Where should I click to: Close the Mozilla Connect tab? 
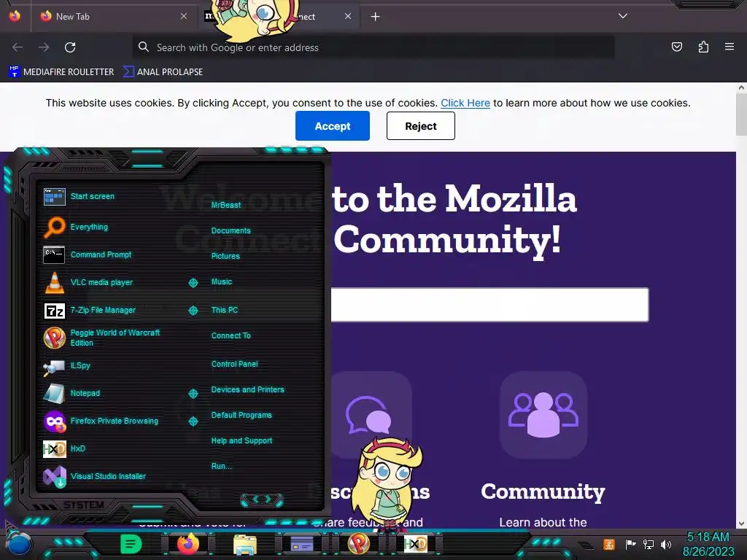tap(348, 16)
